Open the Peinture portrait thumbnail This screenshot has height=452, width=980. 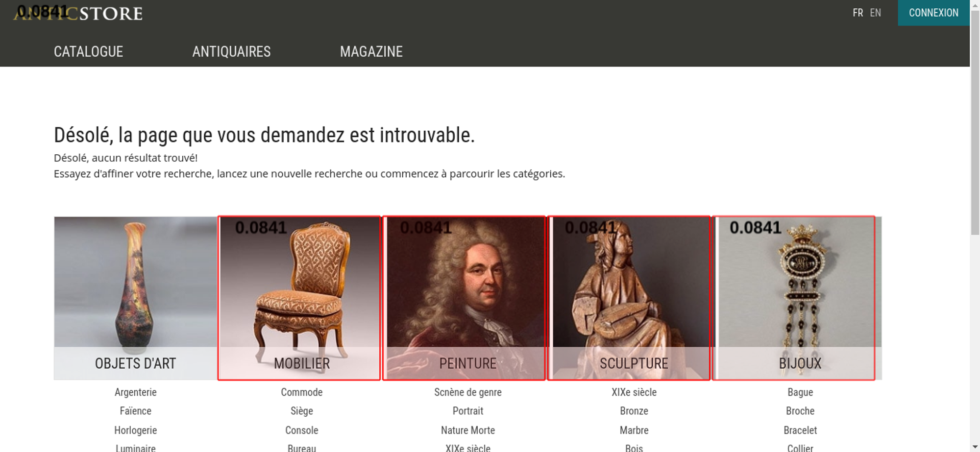pyautogui.click(x=464, y=298)
